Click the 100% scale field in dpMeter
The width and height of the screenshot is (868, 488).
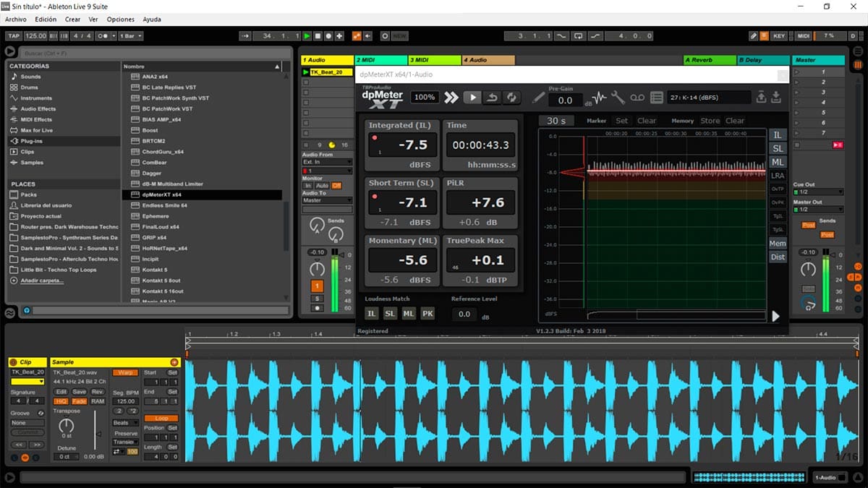coord(425,98)
